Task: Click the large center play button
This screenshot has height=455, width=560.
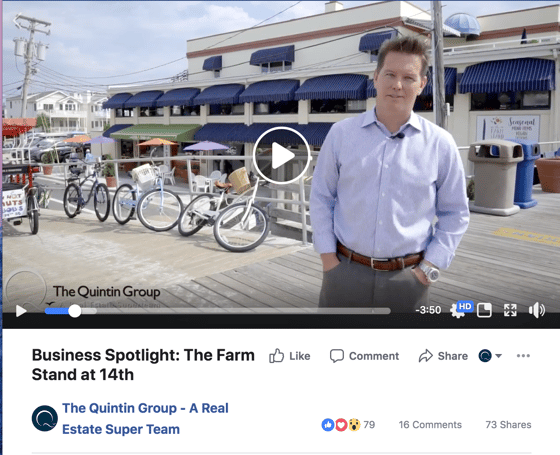Action: coord(281,156)
